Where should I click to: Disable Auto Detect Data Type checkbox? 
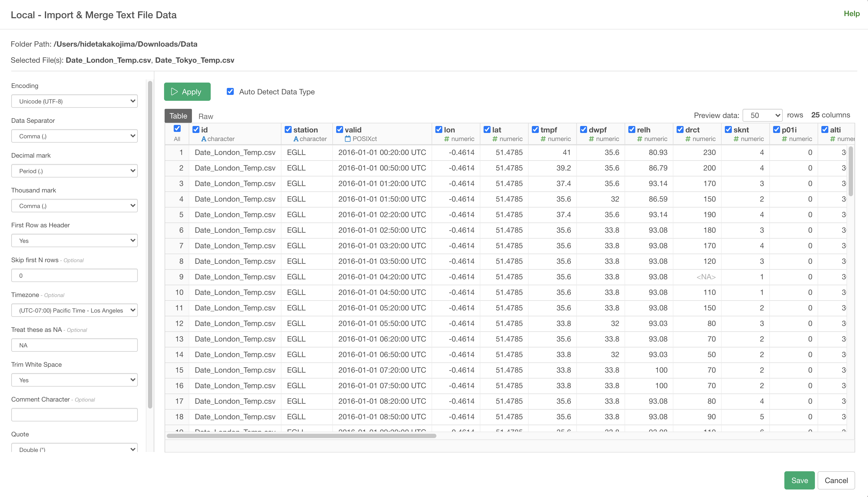point(230,91)
